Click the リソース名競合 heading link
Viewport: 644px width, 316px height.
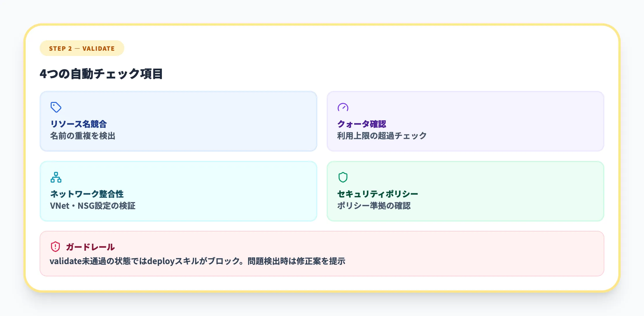point(78,124)
